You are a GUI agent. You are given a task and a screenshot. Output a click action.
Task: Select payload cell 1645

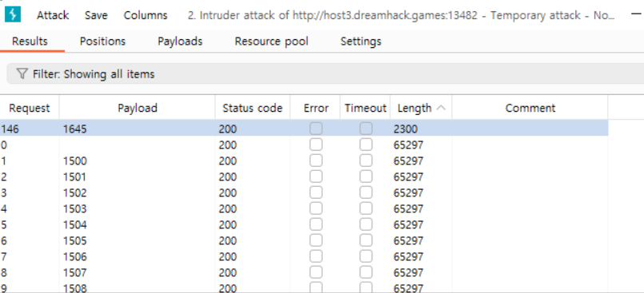click(75, 129)
